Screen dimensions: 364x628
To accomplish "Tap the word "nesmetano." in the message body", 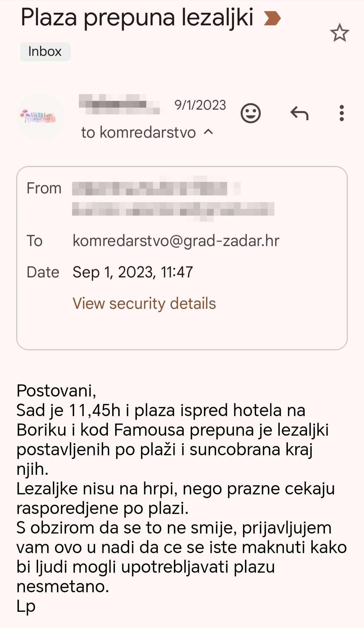I will (63, 586).
